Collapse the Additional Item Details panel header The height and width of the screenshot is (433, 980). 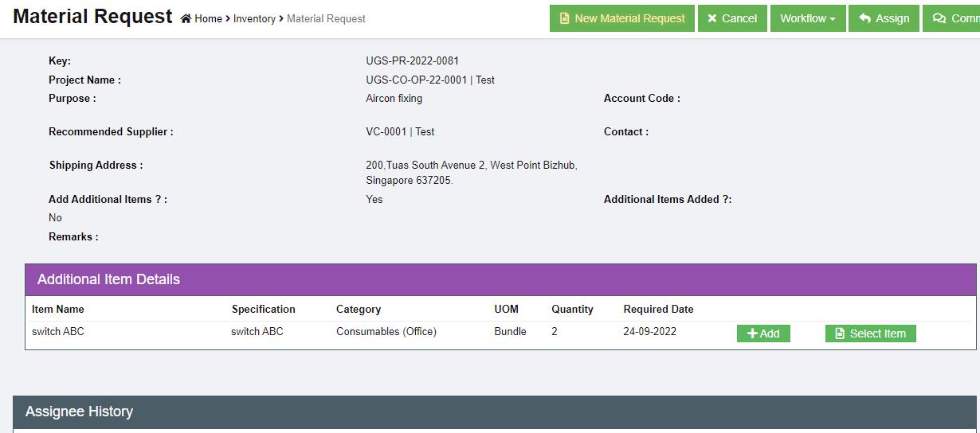coord(108,279)
